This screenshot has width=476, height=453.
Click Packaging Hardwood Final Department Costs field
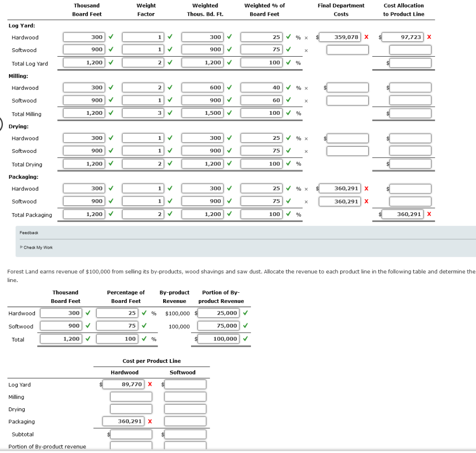coord(340,189)
